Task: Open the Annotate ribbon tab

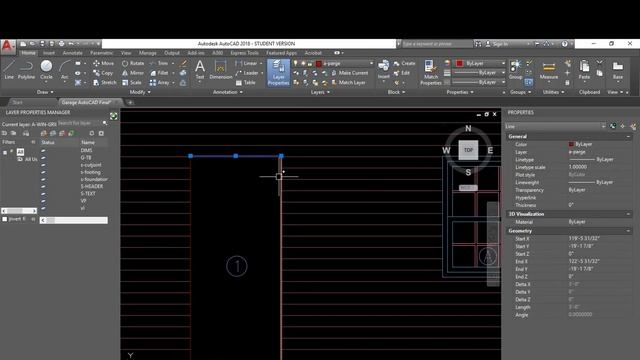Action: (x=73, y=53)
